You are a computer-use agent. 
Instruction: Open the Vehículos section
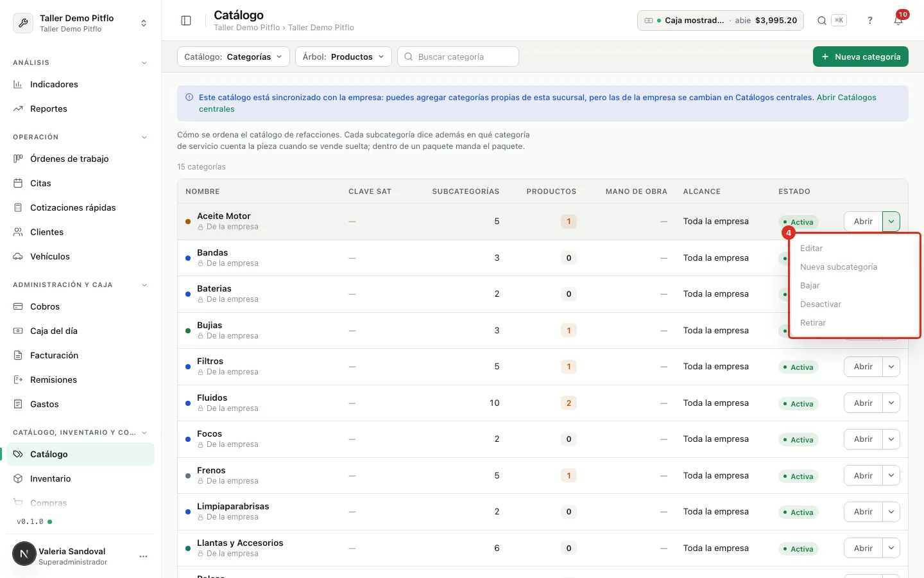click(80, 256)
